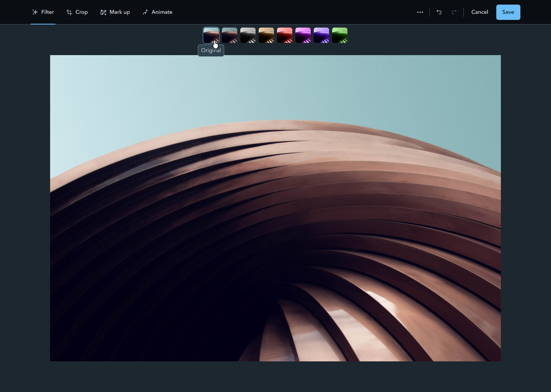Screen dimensions: 551x392
Task: Apply the magenta filter preset
Action: click(303, 35)
